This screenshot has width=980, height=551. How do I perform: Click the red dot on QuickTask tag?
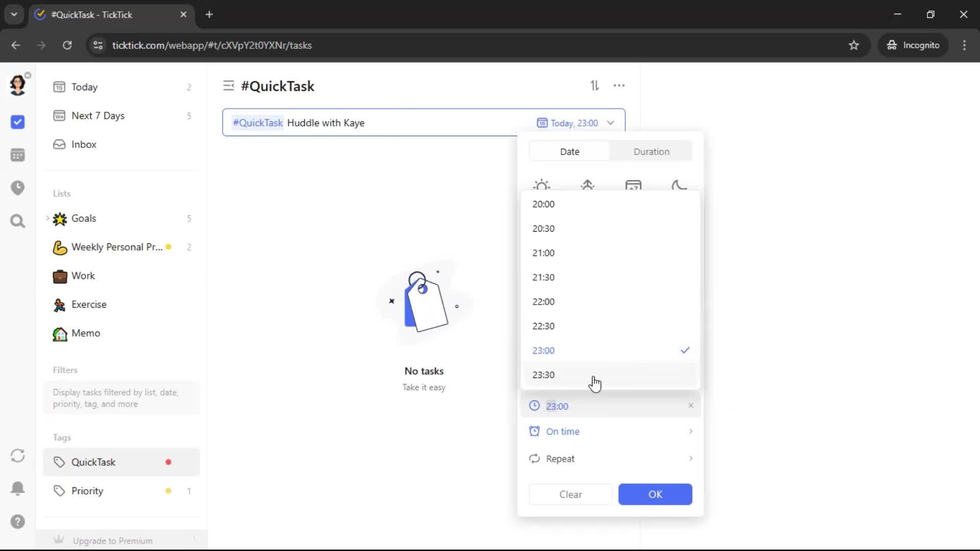click(168, 462)
